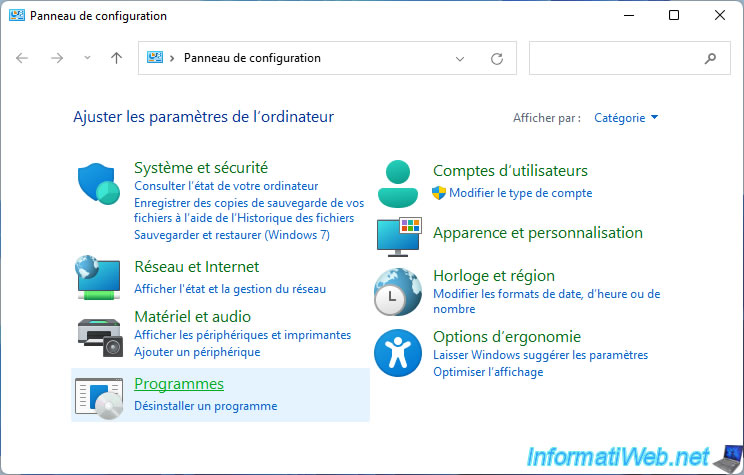Viewport: 744px width, 475px height.
Task: Select Modifier le type de compte link
Action: click(520, 193)
